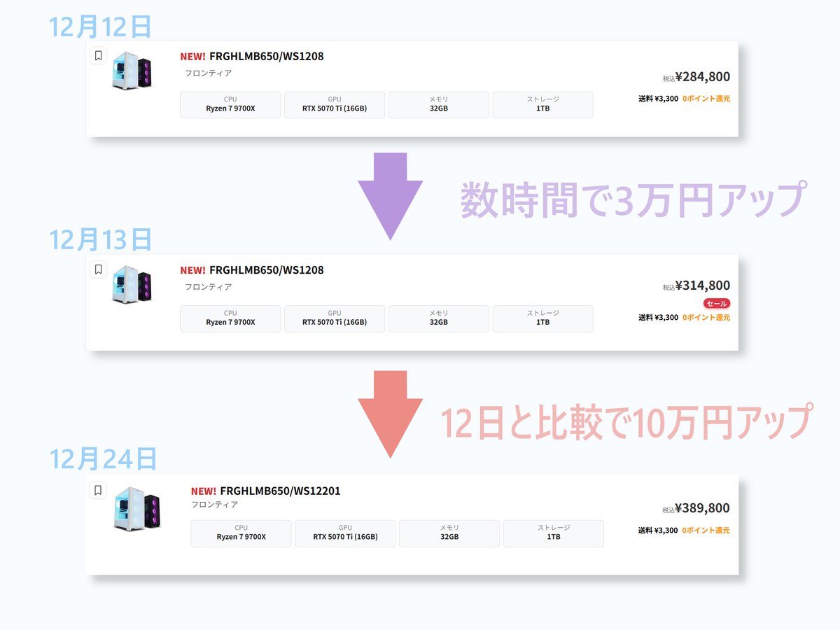The image size is (840, 630).
Task: Click フロンティア maker name in ¥314,800 card
Action: [x=208, y=287]
